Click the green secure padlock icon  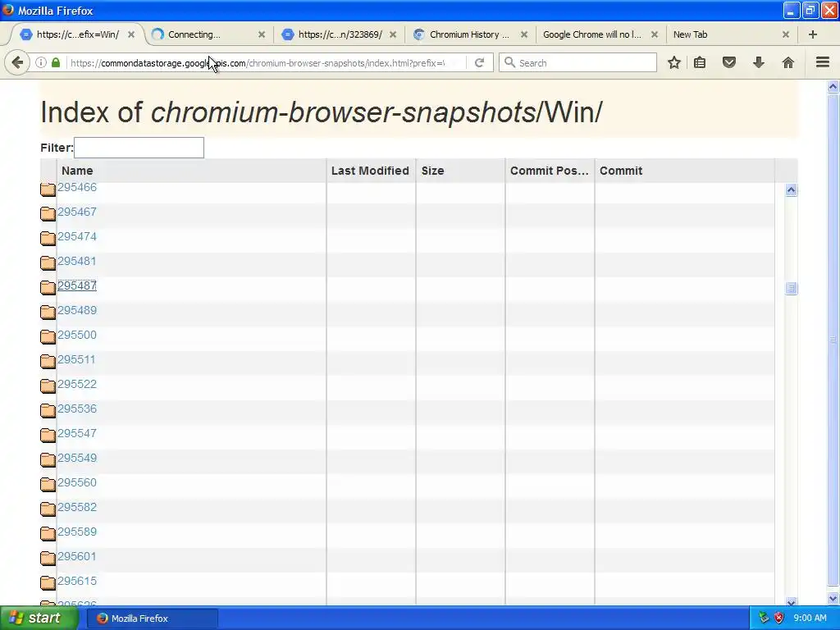click(x=56, y=62)
